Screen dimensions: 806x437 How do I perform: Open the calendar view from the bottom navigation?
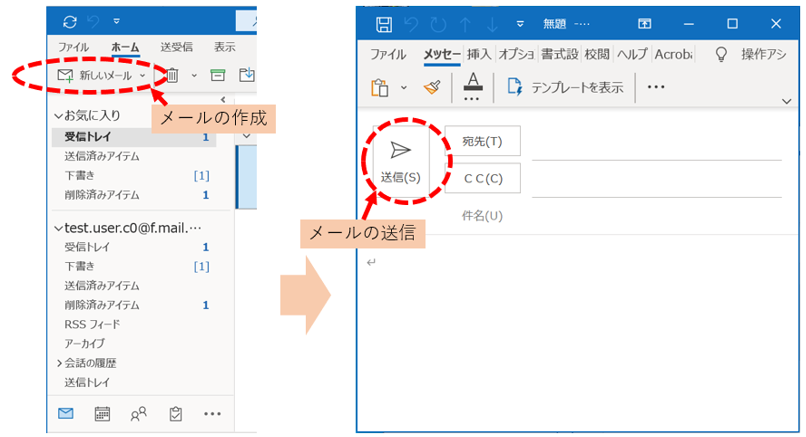[x=102, y=413]
